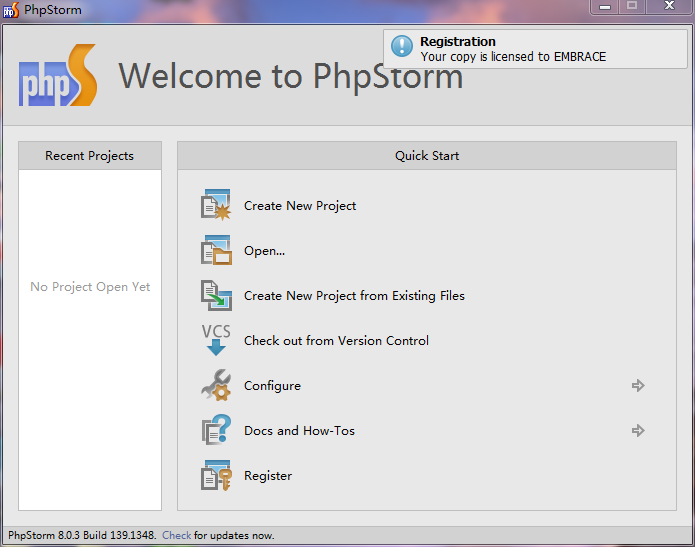695x547 pixels.
Task: Expand the Docs and How-Tos arrow
Action: tap(638, 430)
